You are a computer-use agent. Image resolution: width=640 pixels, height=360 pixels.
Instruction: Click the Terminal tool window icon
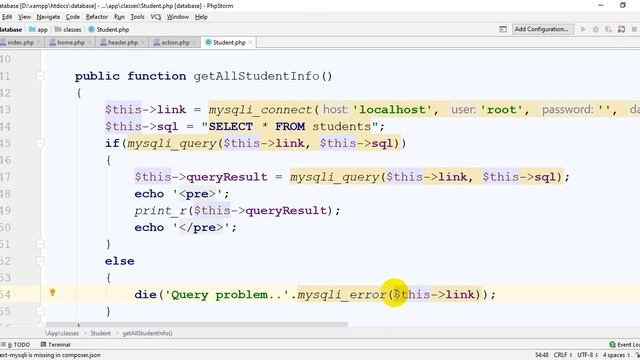click(43, 344)
